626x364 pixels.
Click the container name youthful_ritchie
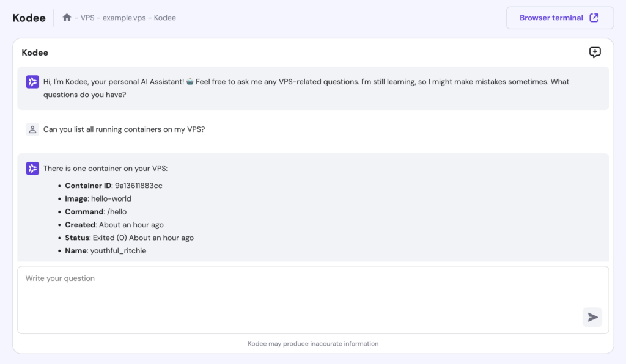click(118, 250)
